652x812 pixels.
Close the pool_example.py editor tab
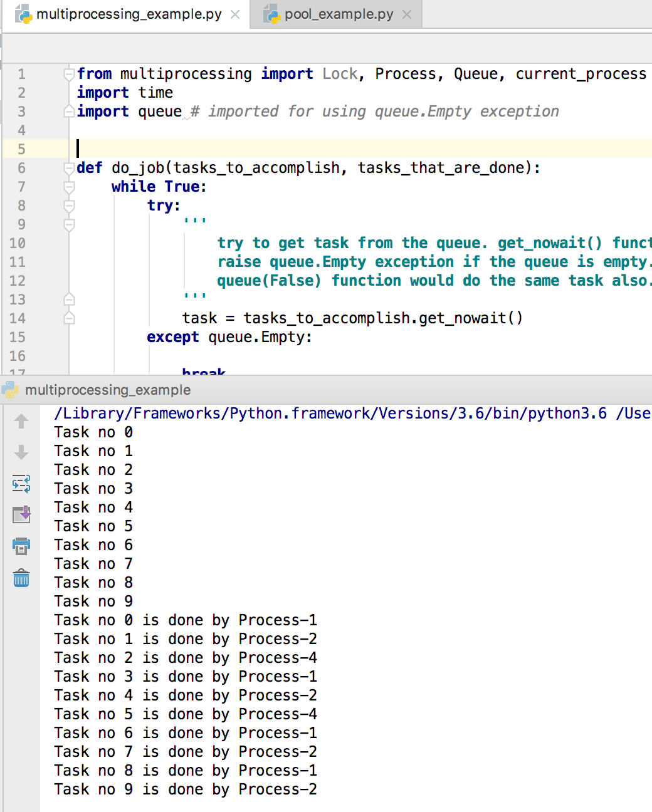tap(407, 14)
